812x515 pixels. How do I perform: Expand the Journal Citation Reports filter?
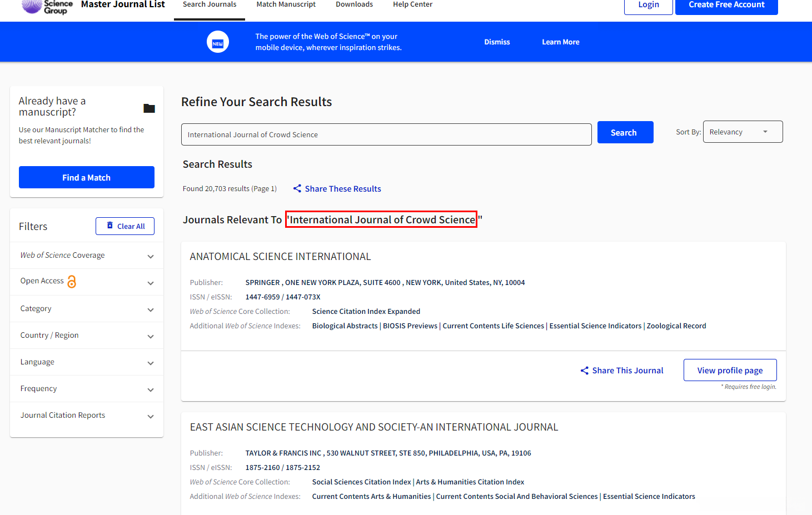coord(151,416)
